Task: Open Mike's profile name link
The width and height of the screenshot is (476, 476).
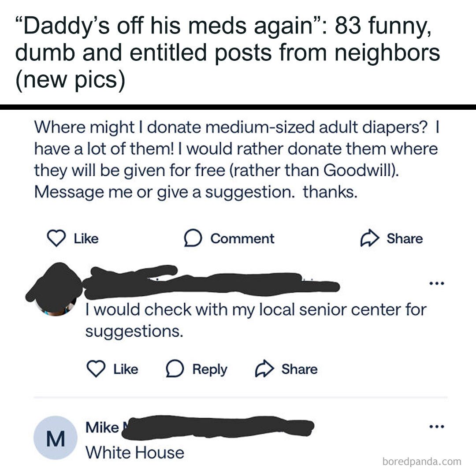Action: [103, 427]
